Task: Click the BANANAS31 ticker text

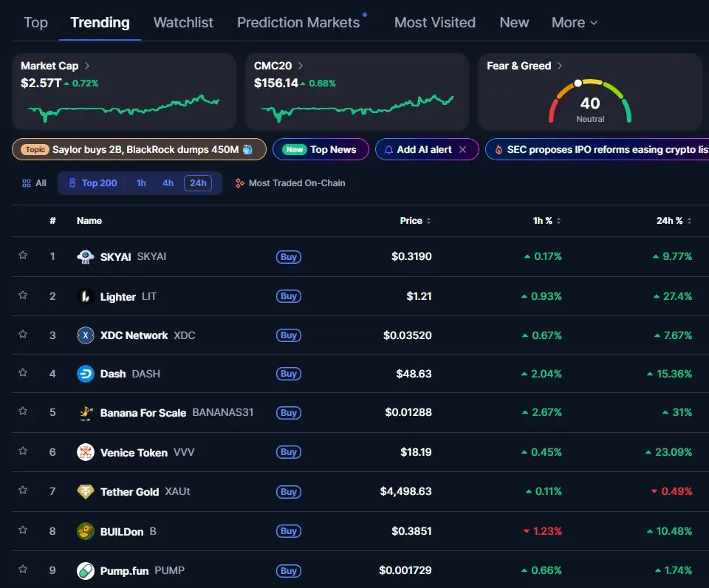Action: (223, 412)
